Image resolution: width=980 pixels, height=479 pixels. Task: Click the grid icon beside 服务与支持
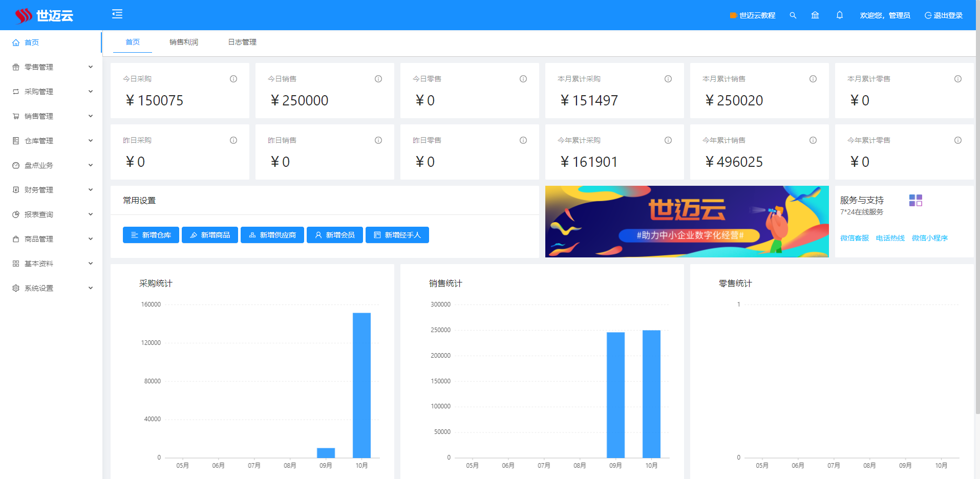point(915,201)
